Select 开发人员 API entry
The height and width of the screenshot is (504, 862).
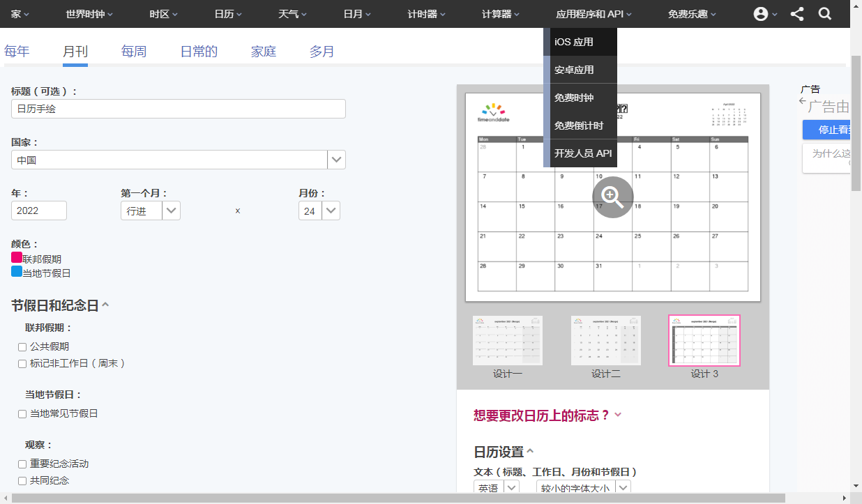(580, 153)
